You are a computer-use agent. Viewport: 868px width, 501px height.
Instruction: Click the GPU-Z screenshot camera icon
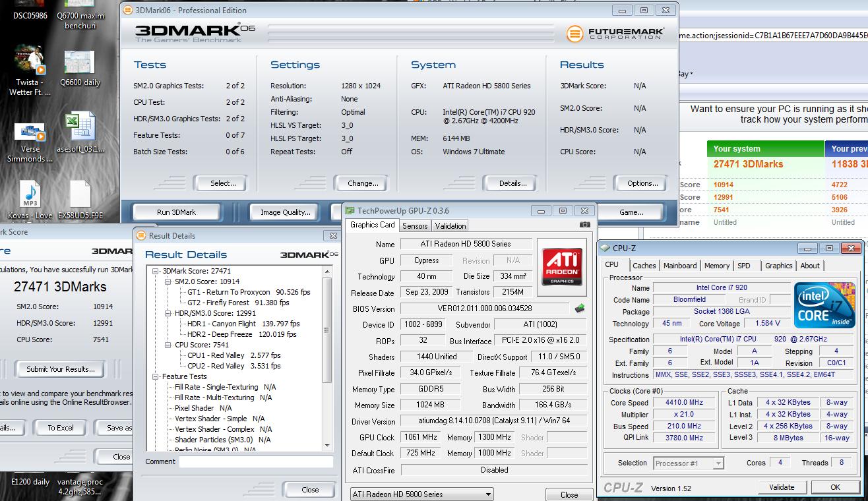coord(584,225)
